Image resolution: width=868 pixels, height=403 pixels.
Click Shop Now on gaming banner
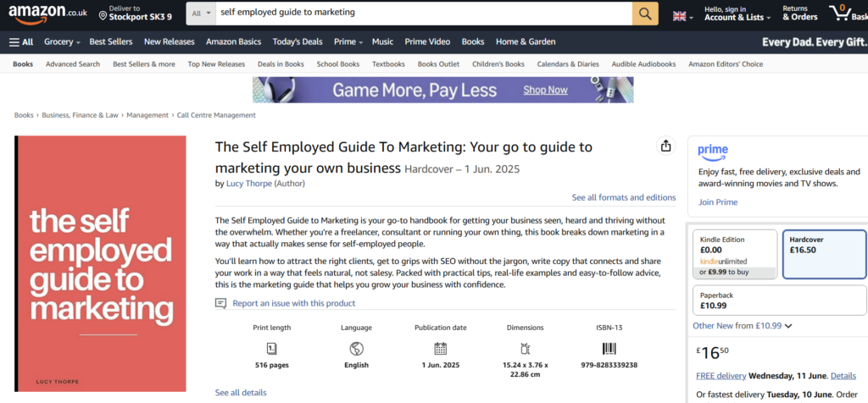[x=545, y=90]
